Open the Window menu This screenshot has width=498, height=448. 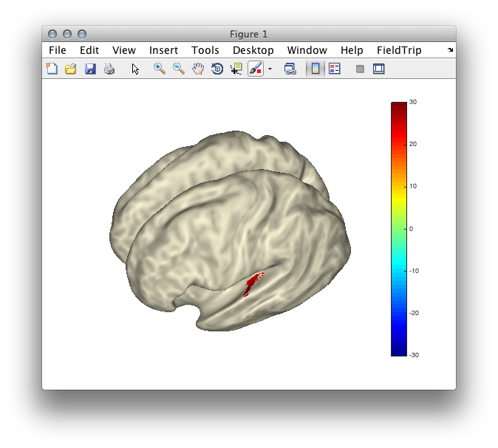pos(307,50)
